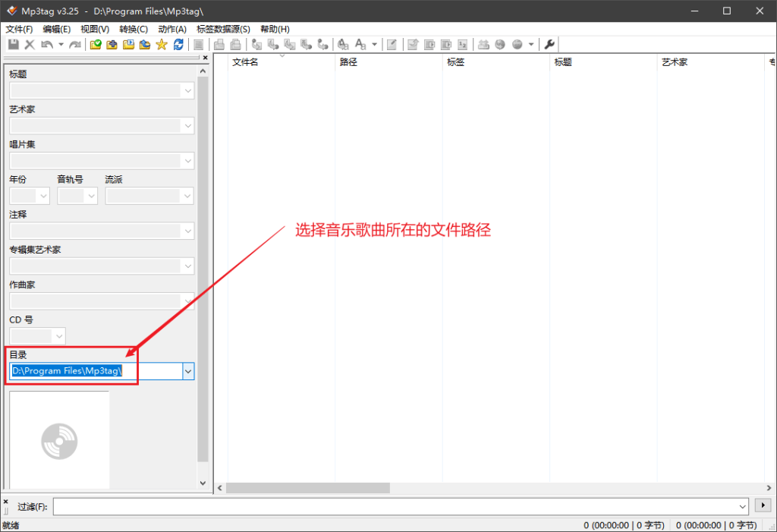
Task: Open Favorites via the yellow star icon
Action: [x=162, y=45]
